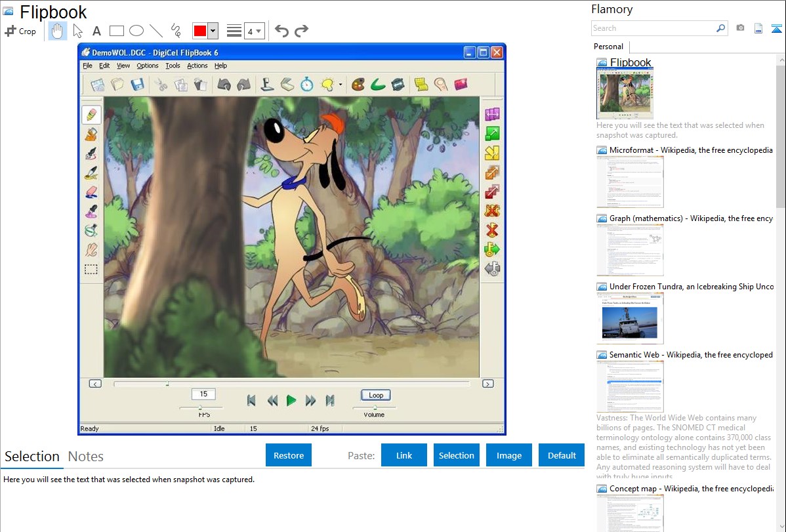The height and width of the screenshot is (532, 786).
Task: Select the FlipBook pencil tool
Action: [91, 115]
